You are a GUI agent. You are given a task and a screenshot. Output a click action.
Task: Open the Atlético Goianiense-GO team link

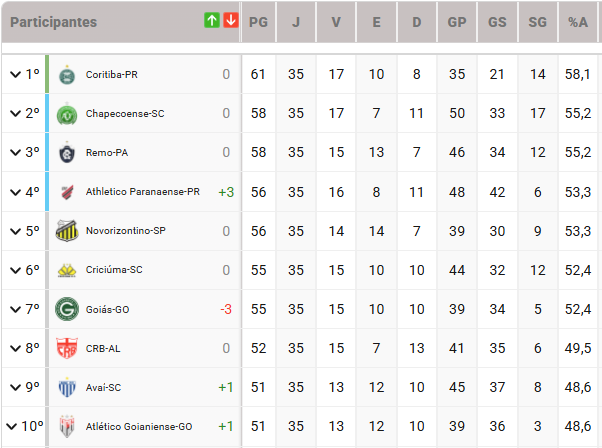coord(138,427)
